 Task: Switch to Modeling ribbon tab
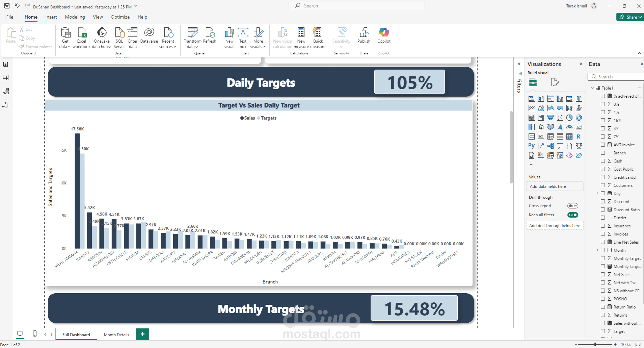(75, 17)
